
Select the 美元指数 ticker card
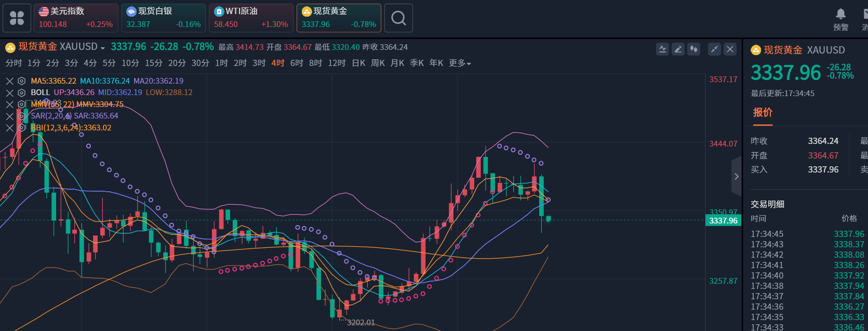click(76, 18)
